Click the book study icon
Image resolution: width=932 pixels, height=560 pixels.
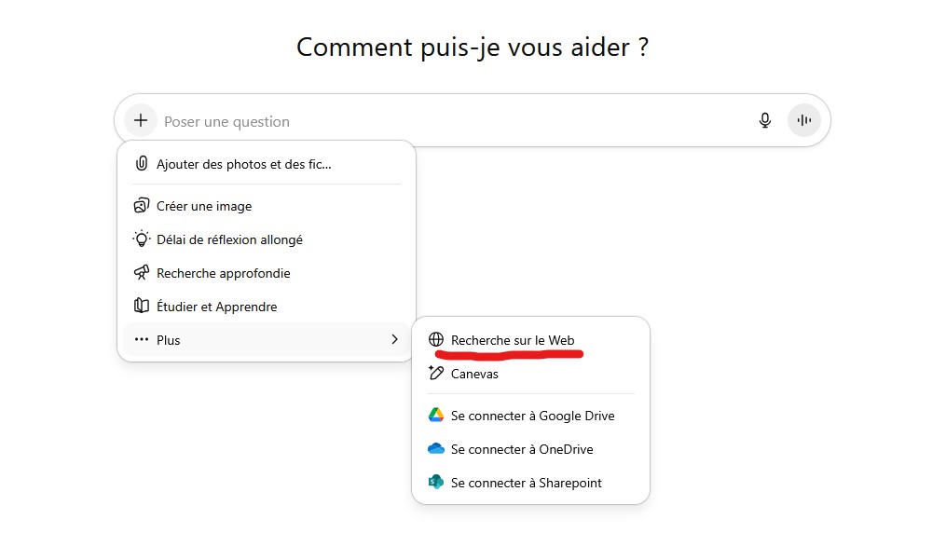coord(142,307)
